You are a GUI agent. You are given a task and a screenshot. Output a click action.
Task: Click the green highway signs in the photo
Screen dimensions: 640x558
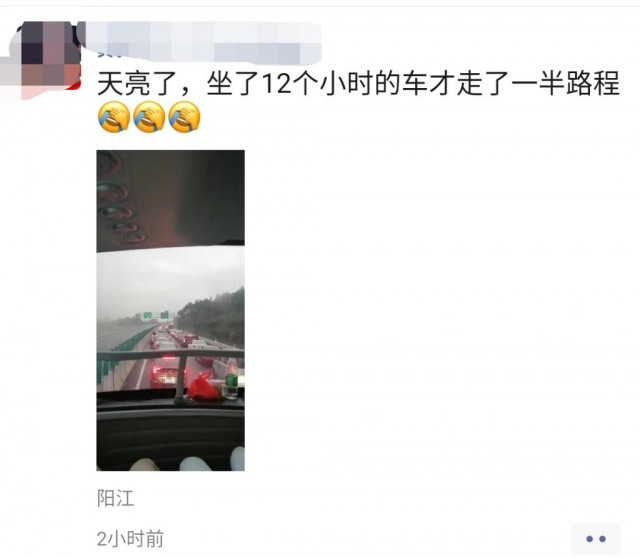(x=156, y=315)
